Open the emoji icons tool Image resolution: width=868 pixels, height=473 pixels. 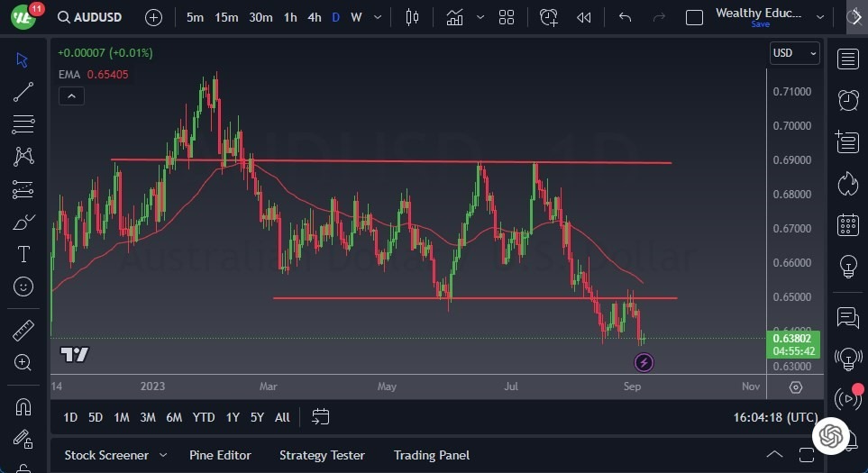23,287
